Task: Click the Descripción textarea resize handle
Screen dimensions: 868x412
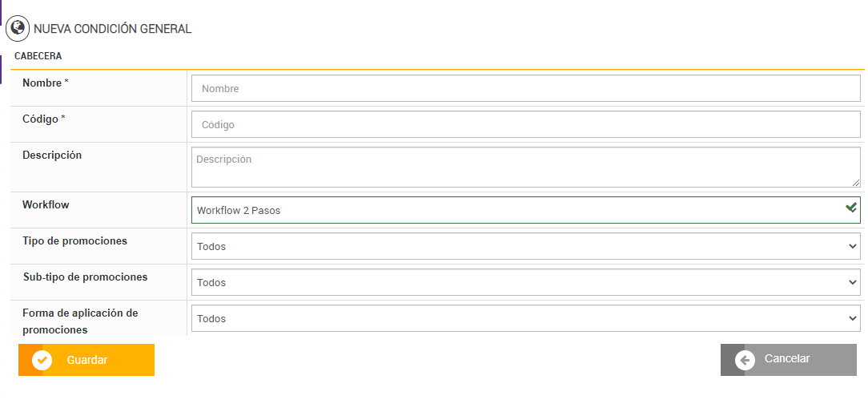Action: pyautogui.click(x=855, y=183)
